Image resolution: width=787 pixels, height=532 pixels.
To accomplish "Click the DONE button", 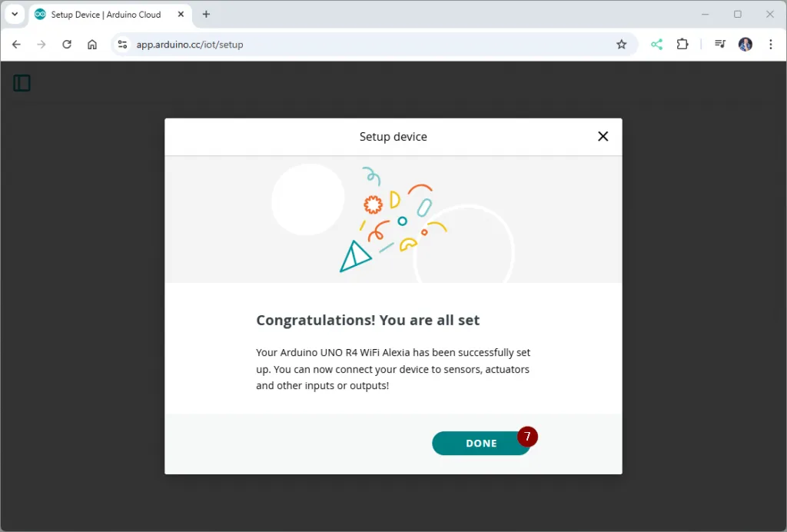I will click(x=480, y=444).
